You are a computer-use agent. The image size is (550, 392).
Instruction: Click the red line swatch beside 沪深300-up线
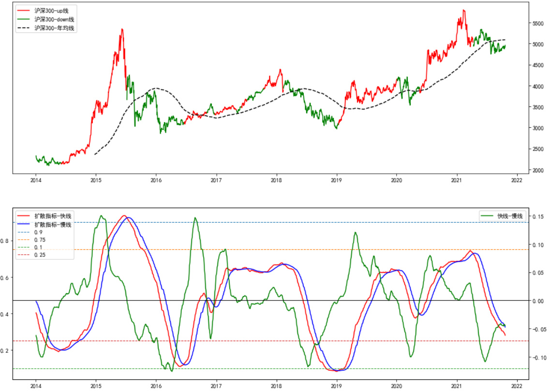pyautogui.click(x=24, y=10)
